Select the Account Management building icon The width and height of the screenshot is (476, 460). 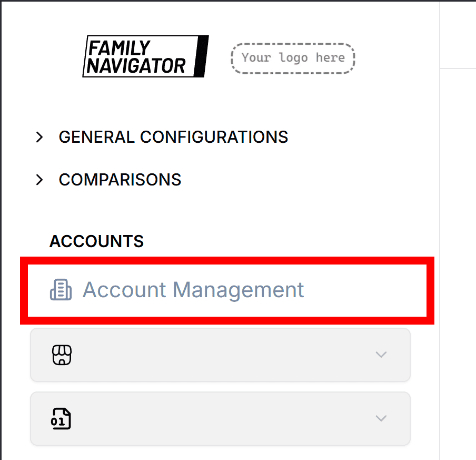(x=61, y=290)
